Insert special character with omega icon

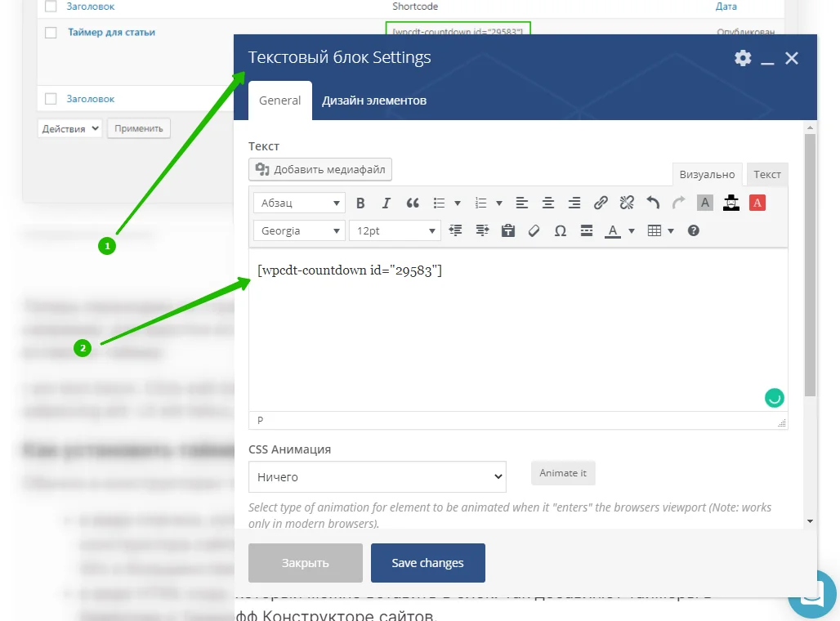(x=561, y=231)
